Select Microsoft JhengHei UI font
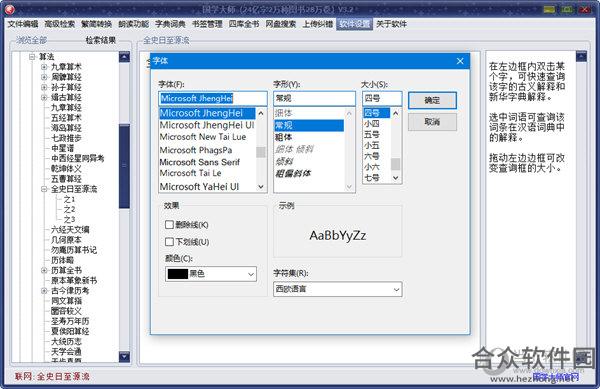Screen dimensions: 600x389 (207, 125)
